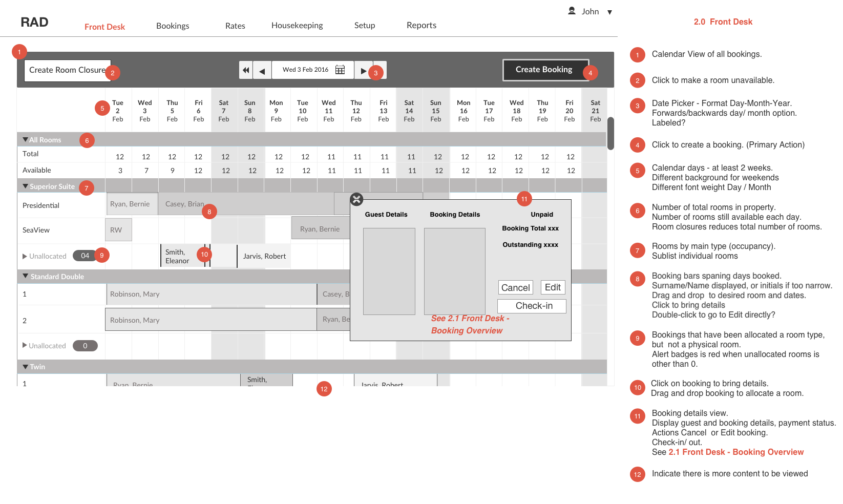Click the Casey booking in Standard Double 1
Screen dimensions: 843x504
point(334,294)
